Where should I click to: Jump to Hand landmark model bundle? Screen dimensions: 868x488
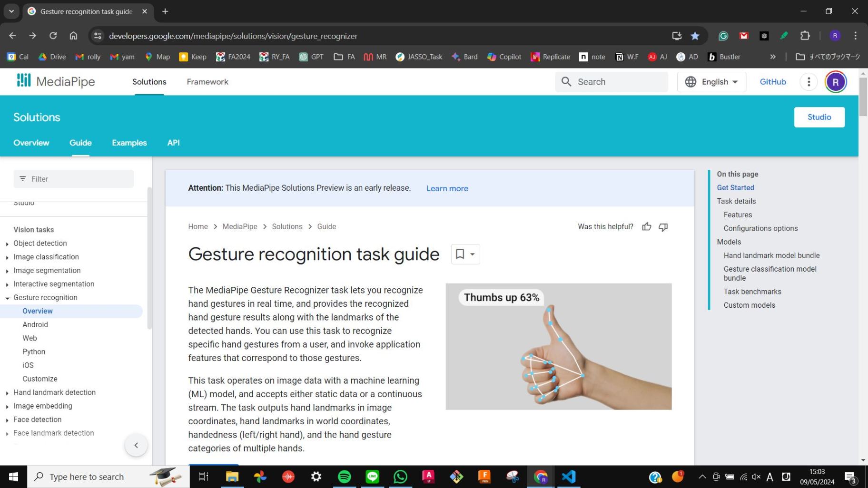(x=771, y=255)
